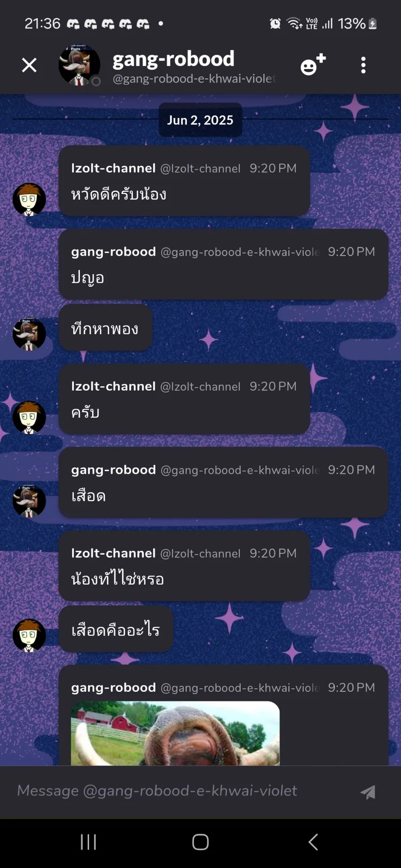This screenshot has height=868, width=401.
Task: Open gang-robood profile avatar in header
Action: tap(79, 65)
